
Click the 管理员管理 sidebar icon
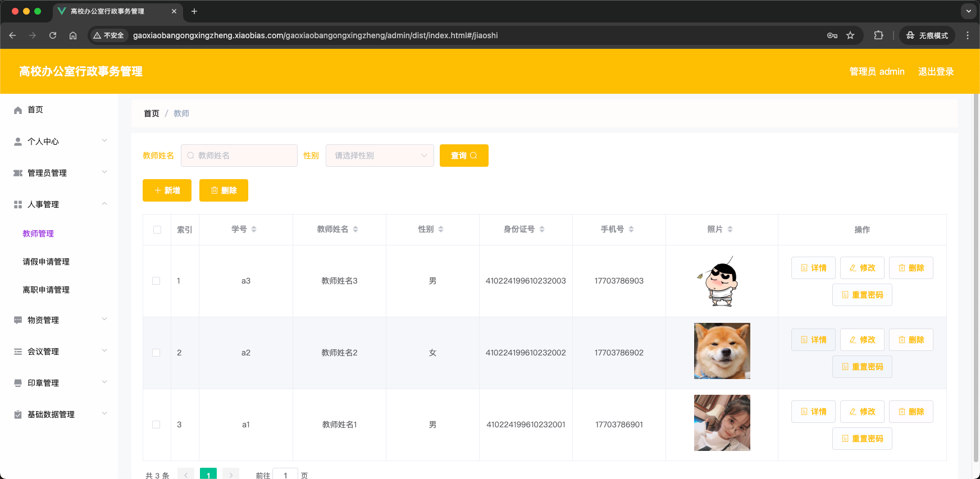[x=18, y=173]
